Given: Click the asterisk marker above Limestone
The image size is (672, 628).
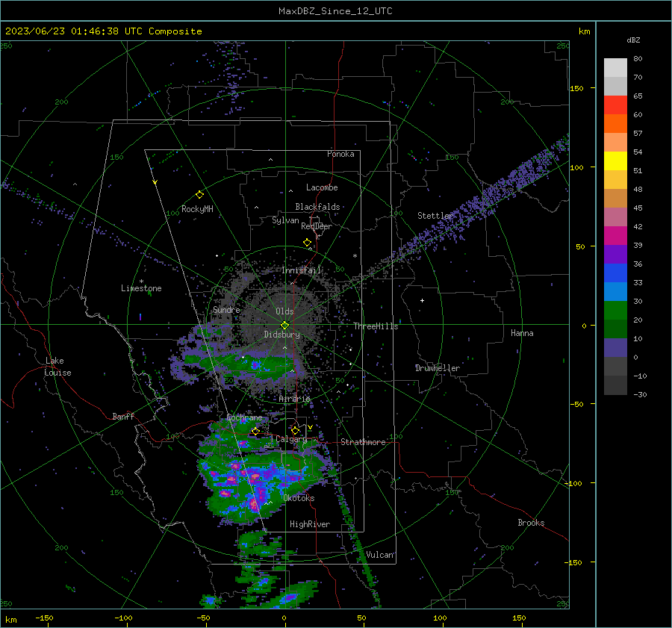Looking at the screenshot, I should pos(141,282).
